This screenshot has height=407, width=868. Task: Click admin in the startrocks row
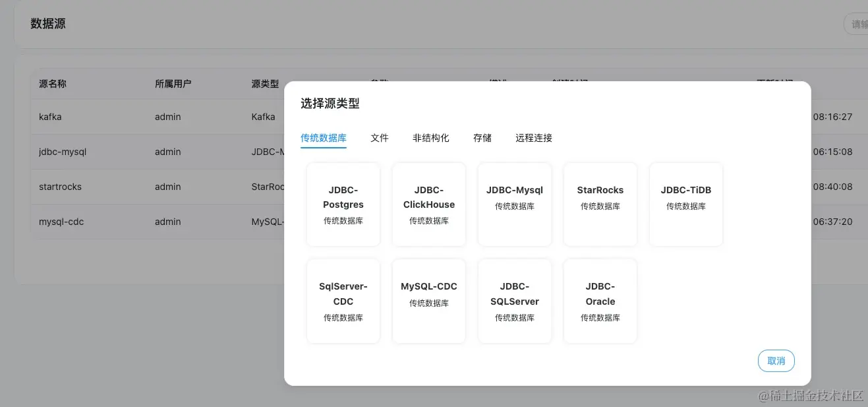coord(168,187)
